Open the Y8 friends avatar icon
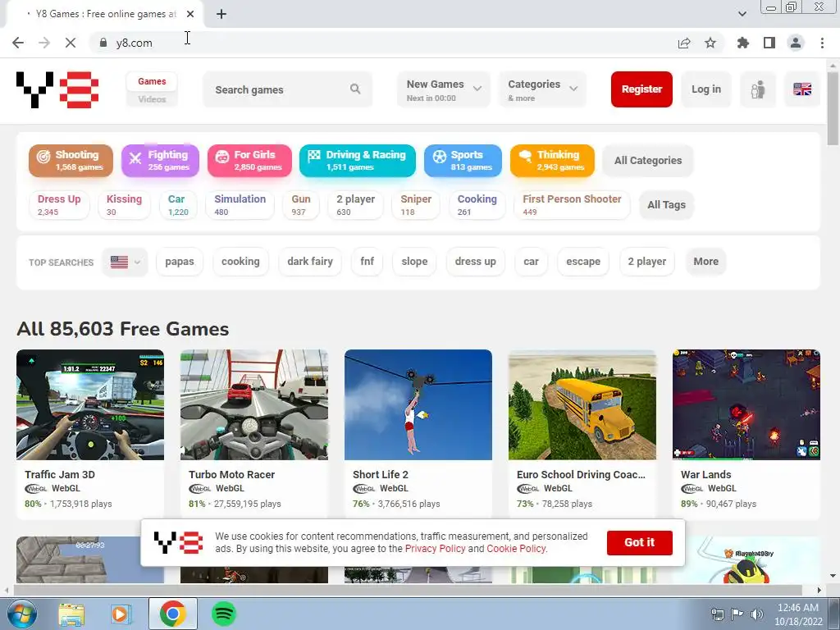This screenshot has height=630, width=840. [757, 89]
